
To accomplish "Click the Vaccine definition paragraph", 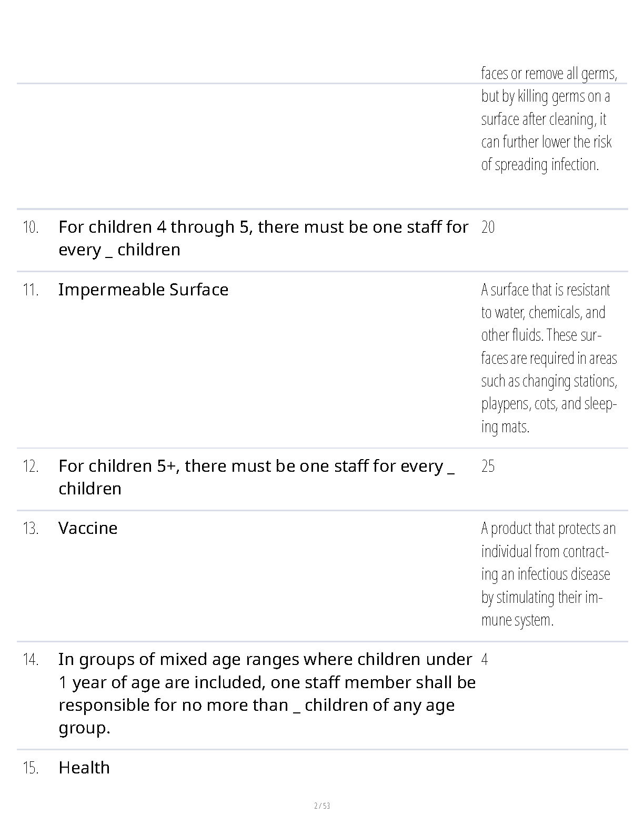I will pyautogui.click(x=548, y=574).
